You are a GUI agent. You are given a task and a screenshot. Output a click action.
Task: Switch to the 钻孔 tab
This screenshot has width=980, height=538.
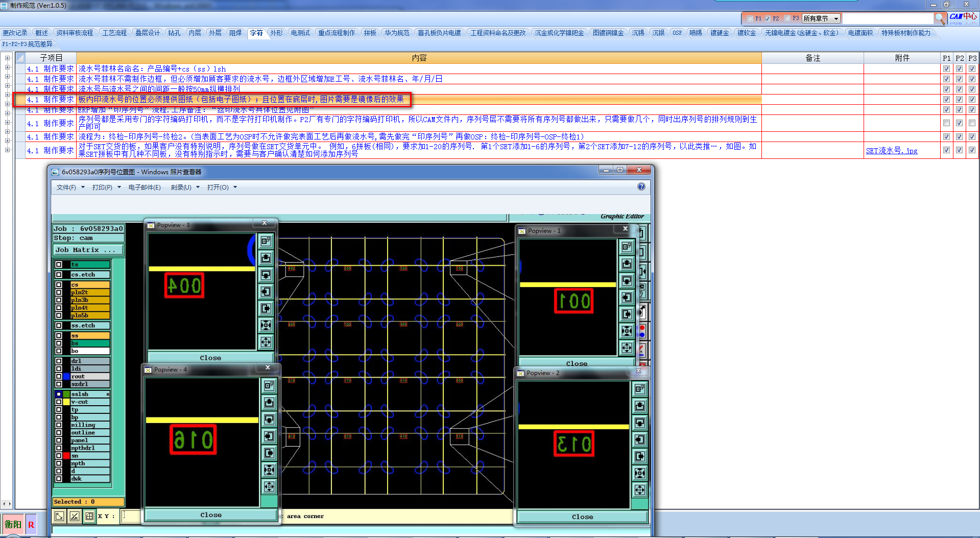174,33
